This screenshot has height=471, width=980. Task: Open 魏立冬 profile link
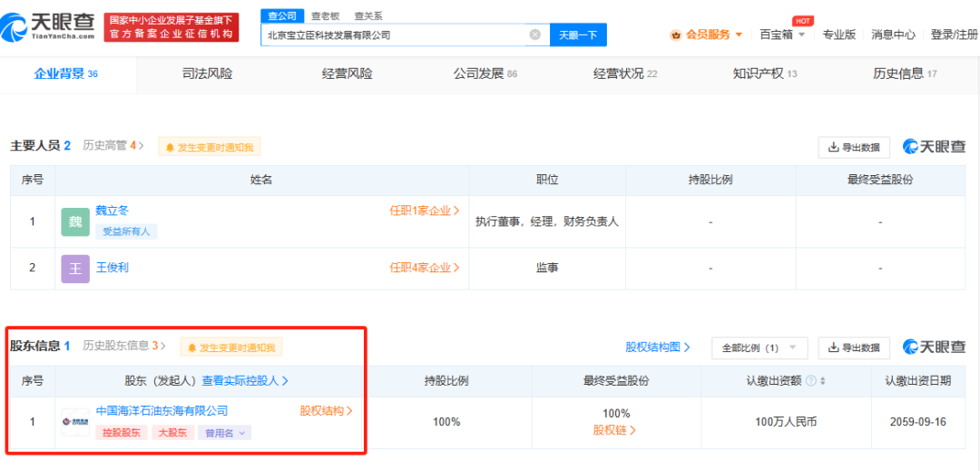click(x=112, y=211)
